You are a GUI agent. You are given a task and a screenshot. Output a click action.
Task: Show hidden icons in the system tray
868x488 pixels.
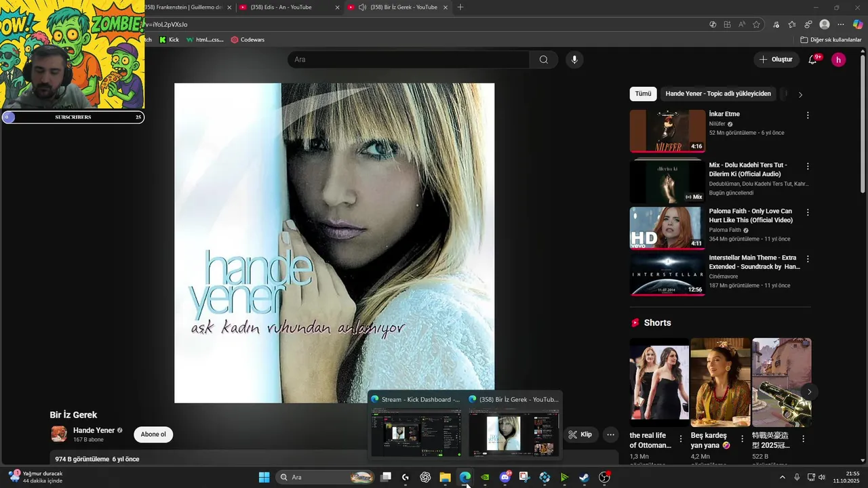(782, 477)
